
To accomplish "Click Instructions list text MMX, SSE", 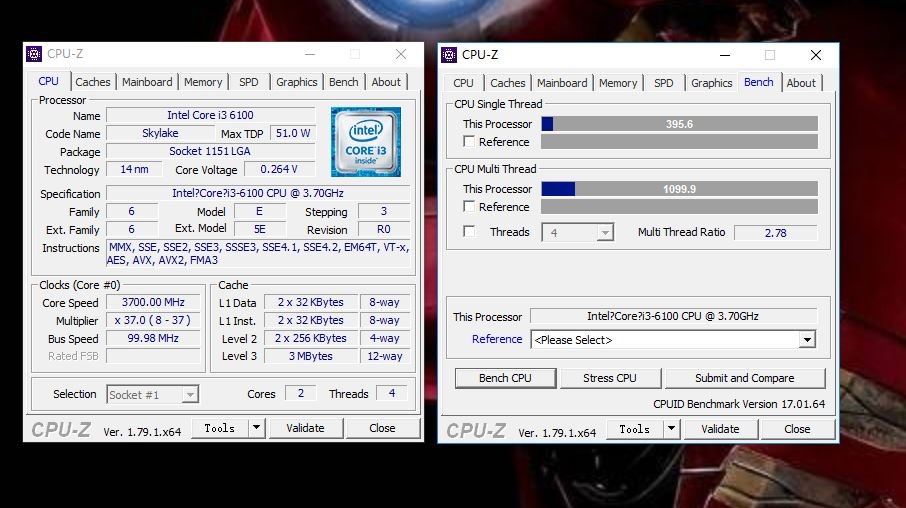I will (x=258, y=254).
